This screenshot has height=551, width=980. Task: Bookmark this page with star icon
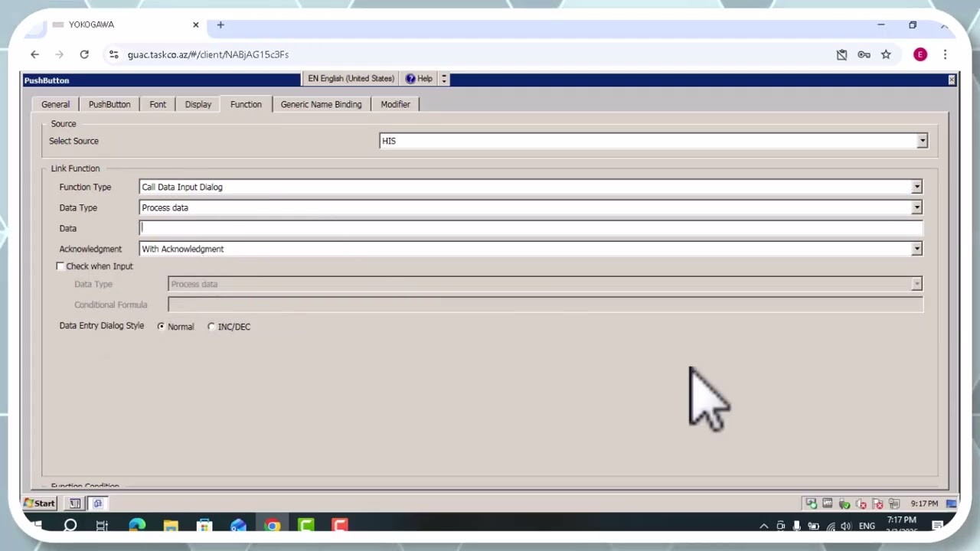tap(886, 54)
